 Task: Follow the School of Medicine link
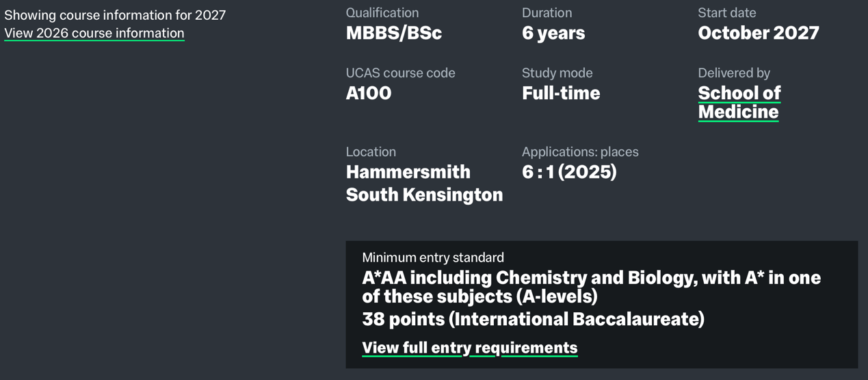click(739, 102)
